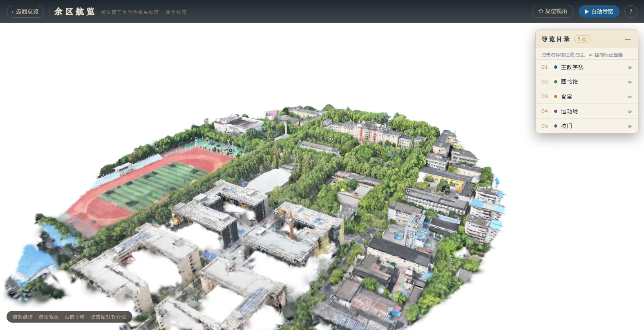Viewport: 644px width, 330px height.
Task: Toggle marker visibility for 图书馆
Action: click(629, 82)
